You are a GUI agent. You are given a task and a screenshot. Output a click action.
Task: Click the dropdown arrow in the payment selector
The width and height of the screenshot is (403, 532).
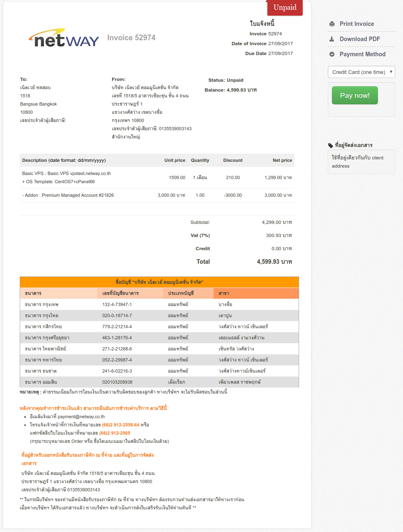coord(391,72)
